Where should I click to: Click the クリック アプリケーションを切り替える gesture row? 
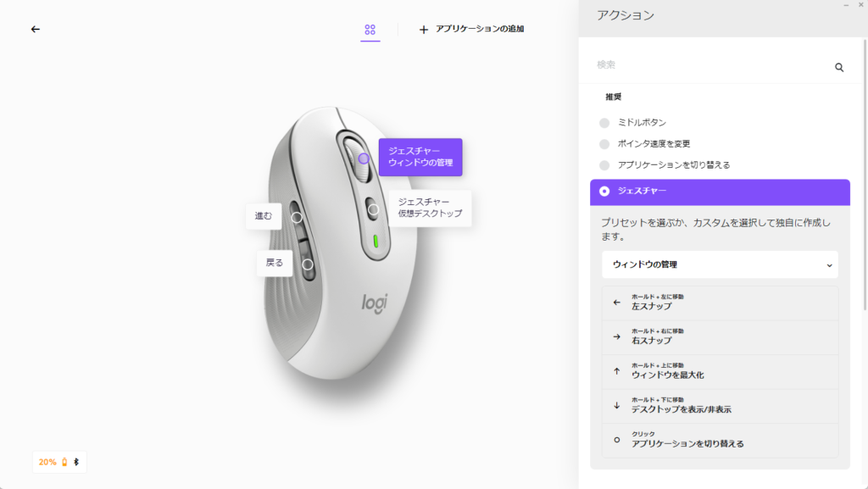point(720,440)
